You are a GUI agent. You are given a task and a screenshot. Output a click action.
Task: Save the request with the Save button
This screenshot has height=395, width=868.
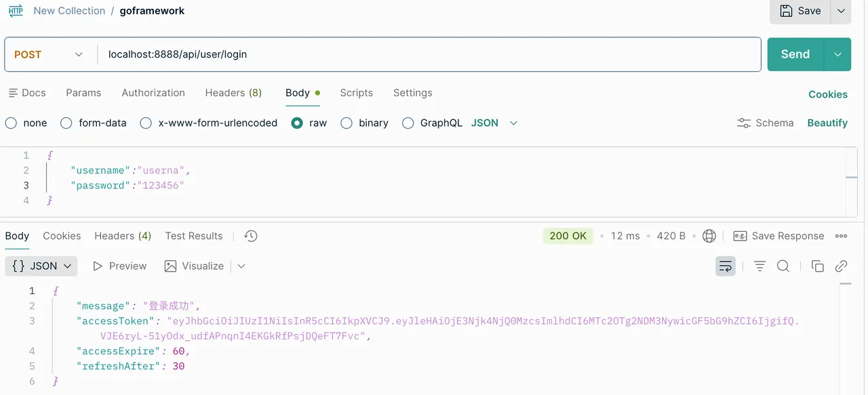point(801,11)
